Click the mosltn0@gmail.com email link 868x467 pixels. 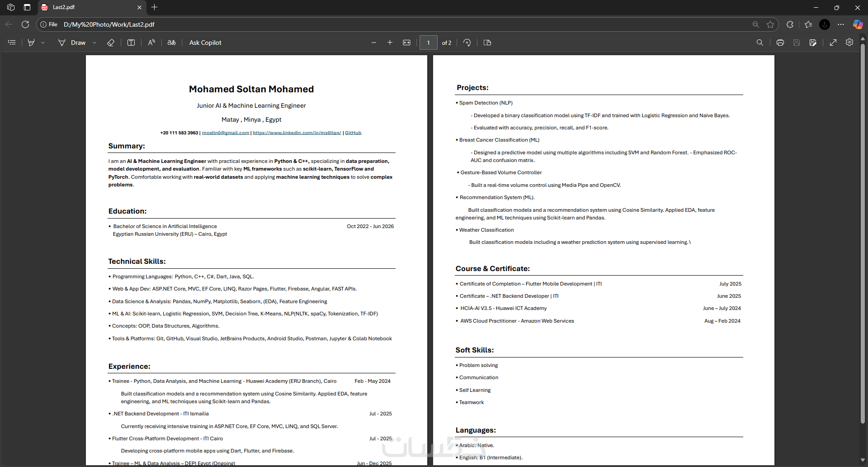pyautogui.click(x=226, y=133)
